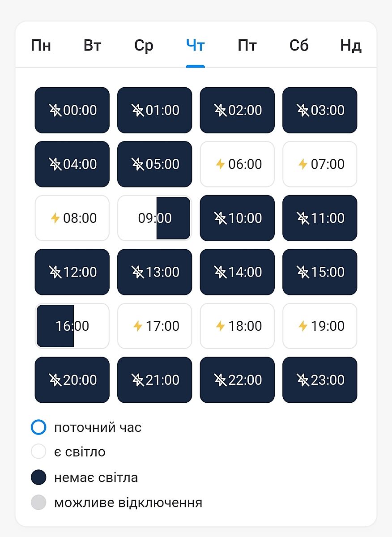Click the lightning bolt icon at 19:00

click(x=303, y=326)
